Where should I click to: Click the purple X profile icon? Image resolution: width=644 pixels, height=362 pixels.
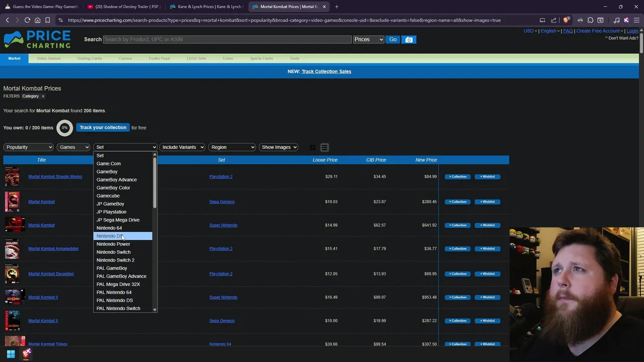pos(626,20)
